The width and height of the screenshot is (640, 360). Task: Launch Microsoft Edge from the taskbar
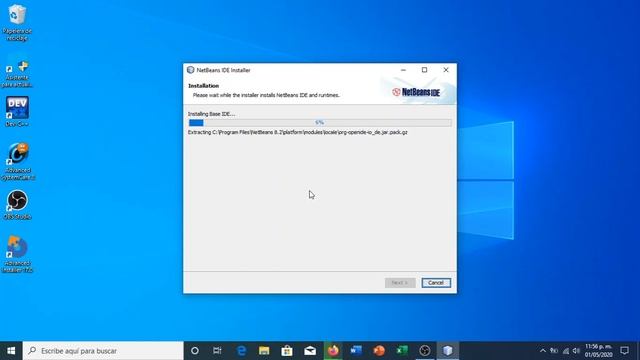(x=242, y=351)
